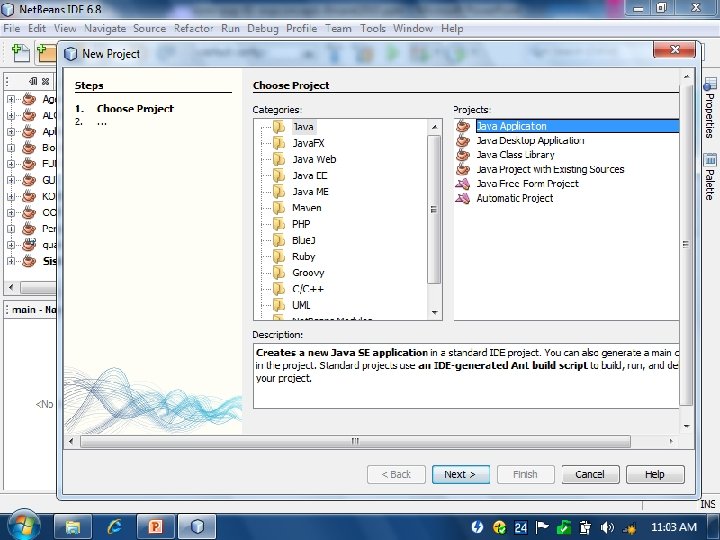Viewport: 720px width, 540px height.
Task: Click the volume speaker tray icon
Action: (x=607, y=528)
